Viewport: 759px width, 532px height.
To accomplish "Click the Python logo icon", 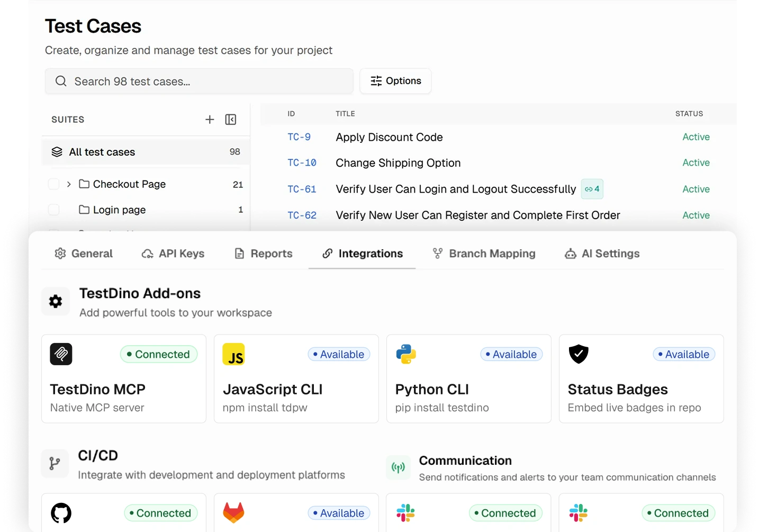I will pyautogui.click(x=406, y=354).
